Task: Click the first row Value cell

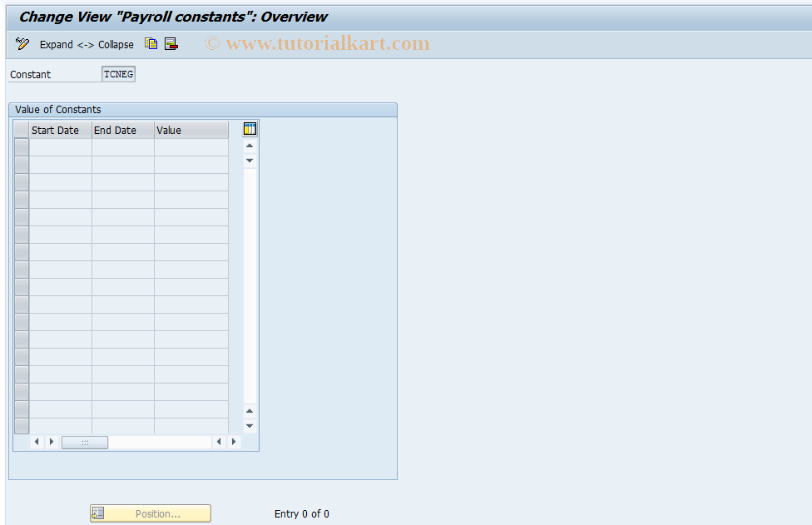Action: (x=191, y=147)
